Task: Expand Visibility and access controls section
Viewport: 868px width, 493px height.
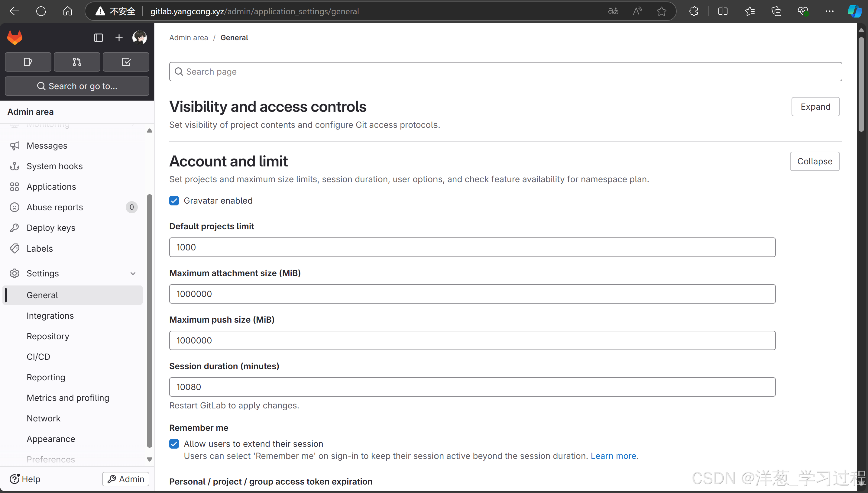Action: [x=815, y=107]
